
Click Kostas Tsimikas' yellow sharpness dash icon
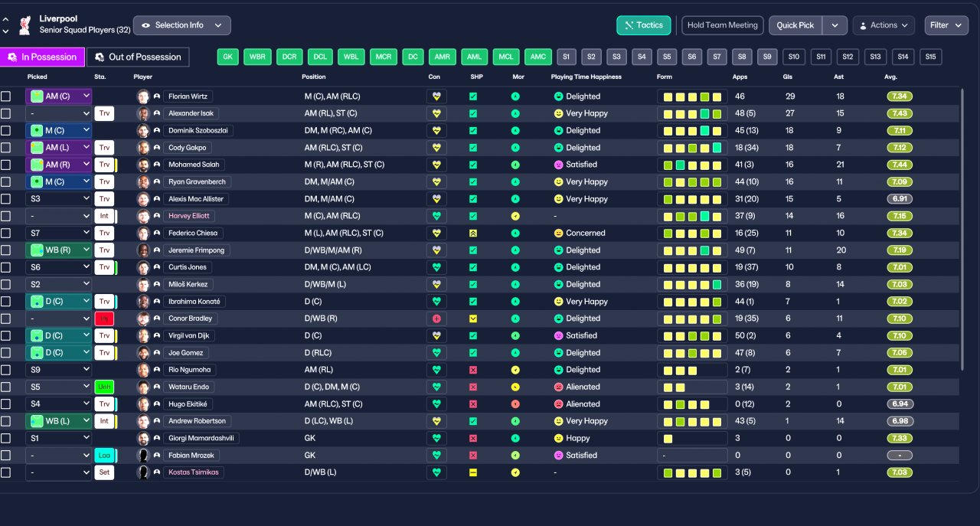[x=473, y=472]
